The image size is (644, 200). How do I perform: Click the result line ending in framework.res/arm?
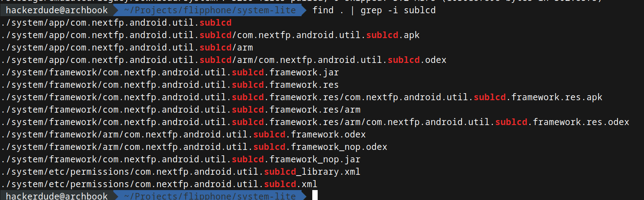180,110
